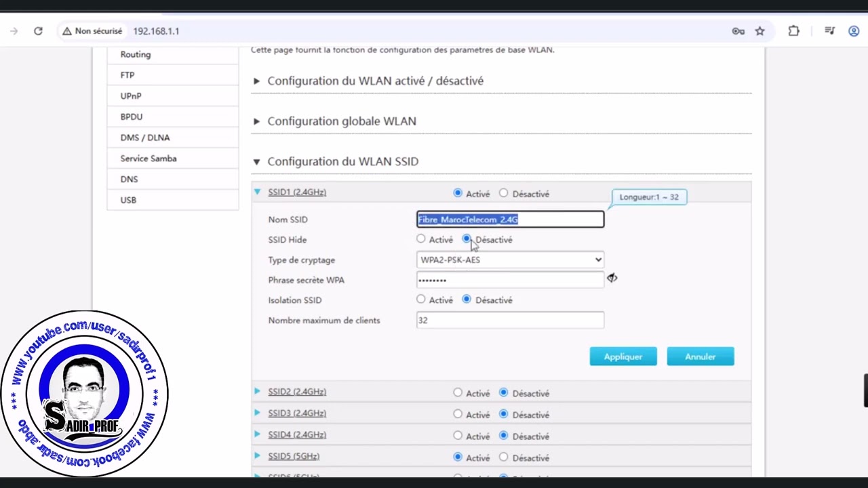Open Type de cryptage WPA2-PSK-AES dropdown
Image resolution: width=868 pixels, height=488 pixels.
tap(510, 260)
